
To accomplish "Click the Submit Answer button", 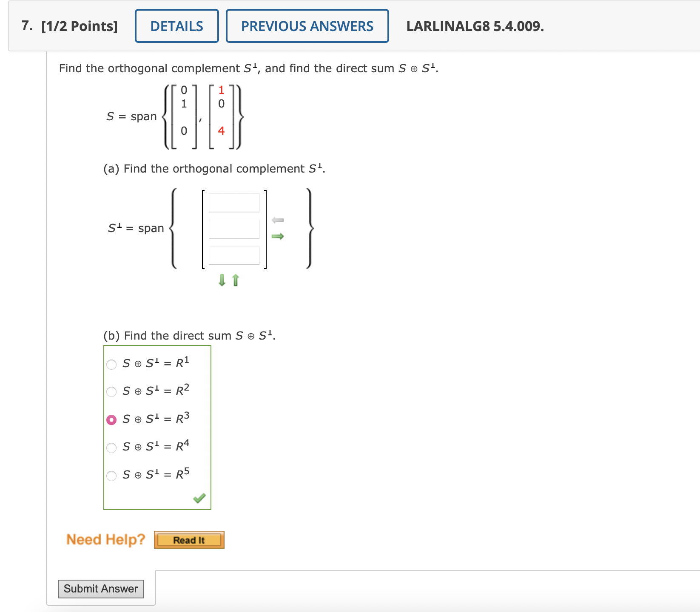I will [x=100, y=589].
